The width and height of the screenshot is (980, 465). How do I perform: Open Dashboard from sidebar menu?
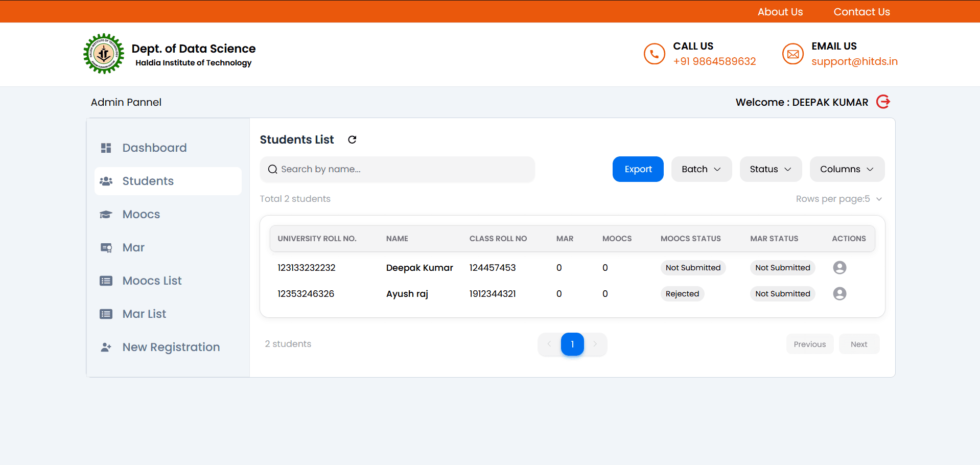[x=168, y=148]
